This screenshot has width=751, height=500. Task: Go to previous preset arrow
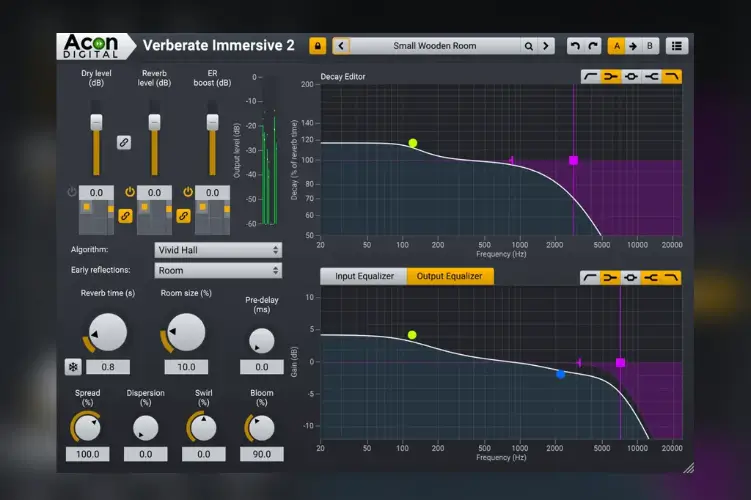click(x=341, y=46)
